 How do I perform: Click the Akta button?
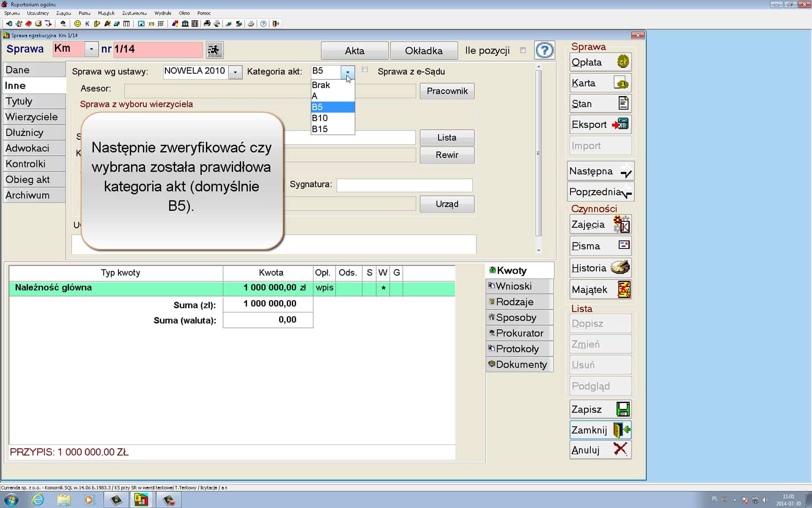tap(355, 50)
